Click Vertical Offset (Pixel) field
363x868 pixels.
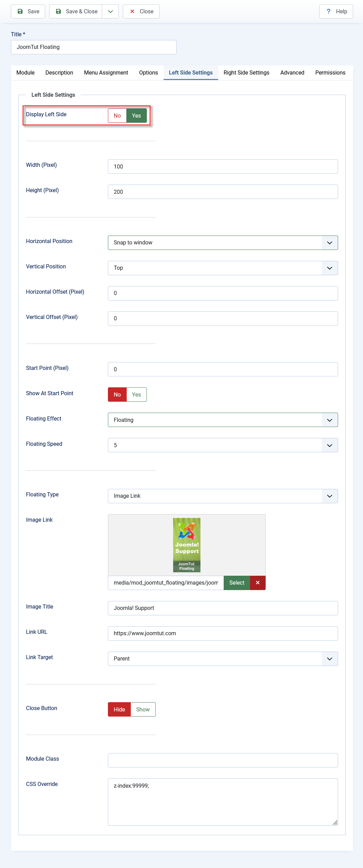223,319
